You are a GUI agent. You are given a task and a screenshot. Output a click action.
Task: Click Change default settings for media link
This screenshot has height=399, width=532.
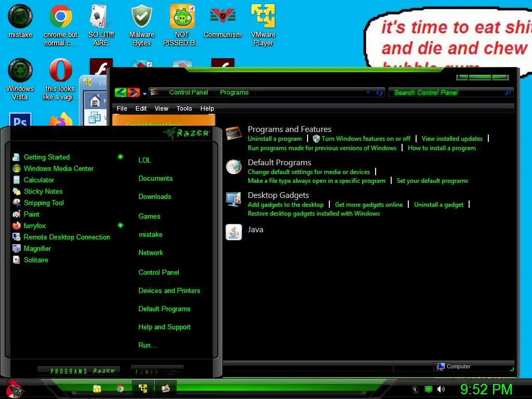click(309, 171)
